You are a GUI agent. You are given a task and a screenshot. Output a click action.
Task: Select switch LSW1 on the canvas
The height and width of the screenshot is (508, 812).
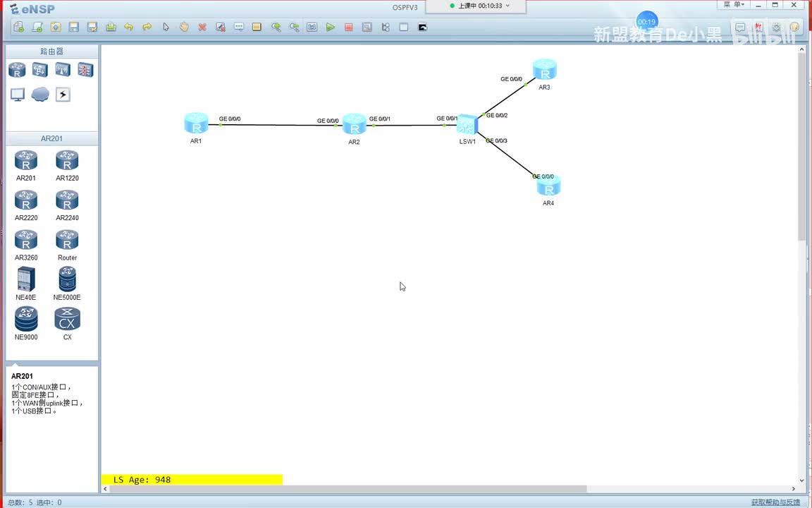coord(467,124)
